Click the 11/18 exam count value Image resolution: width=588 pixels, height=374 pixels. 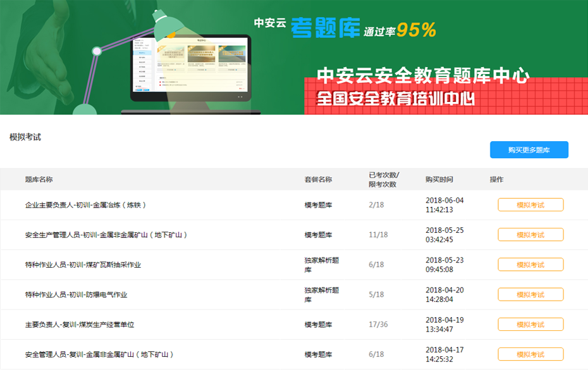pyautogui.click(x=378, y=235)
